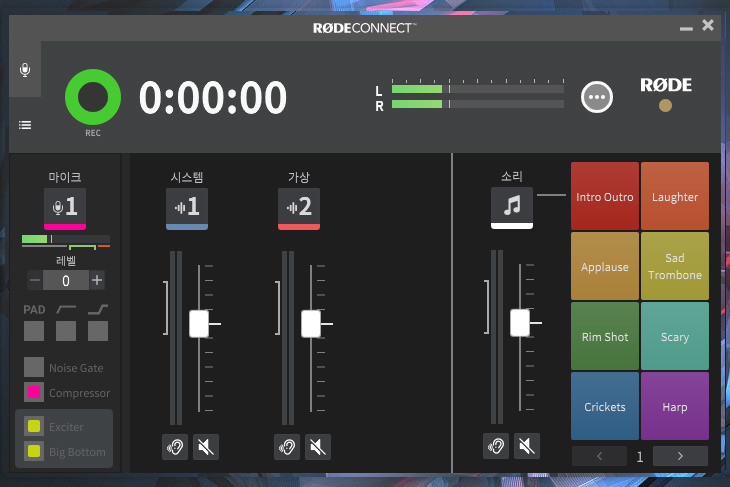Trigger the Intro Outro sound pad

[x=605, y=196]
